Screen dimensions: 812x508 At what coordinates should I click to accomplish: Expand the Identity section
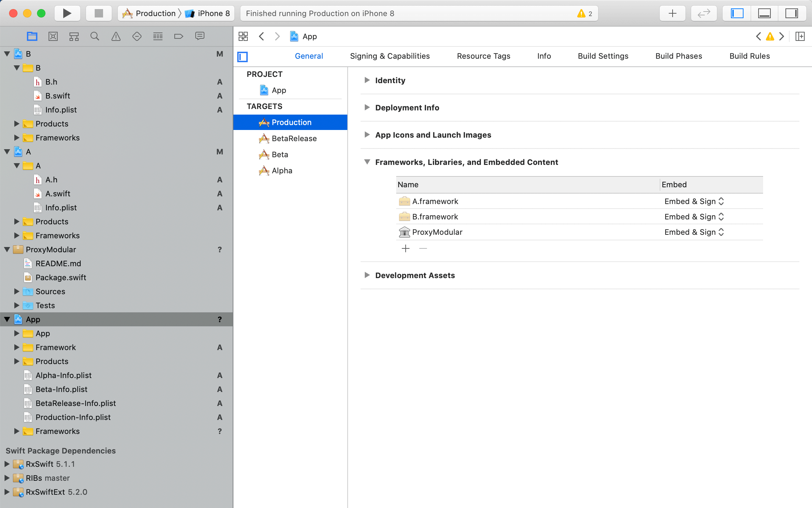click(x=367, y=80)
